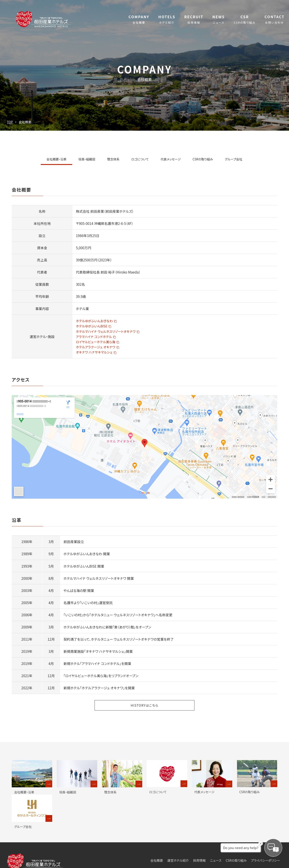Open the COMPANY navigation menu
289x868 pixels.
click(139, 20)
